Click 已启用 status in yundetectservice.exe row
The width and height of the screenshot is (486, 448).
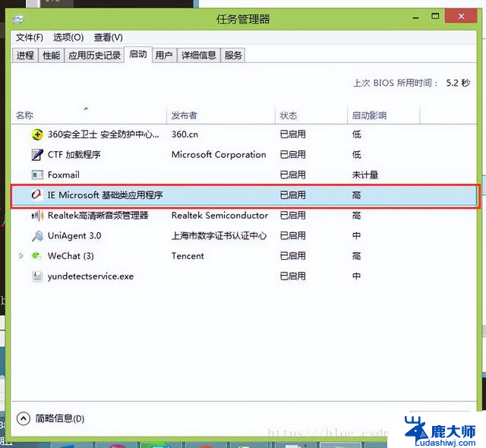pyautogui.click(x=292, y=276)
